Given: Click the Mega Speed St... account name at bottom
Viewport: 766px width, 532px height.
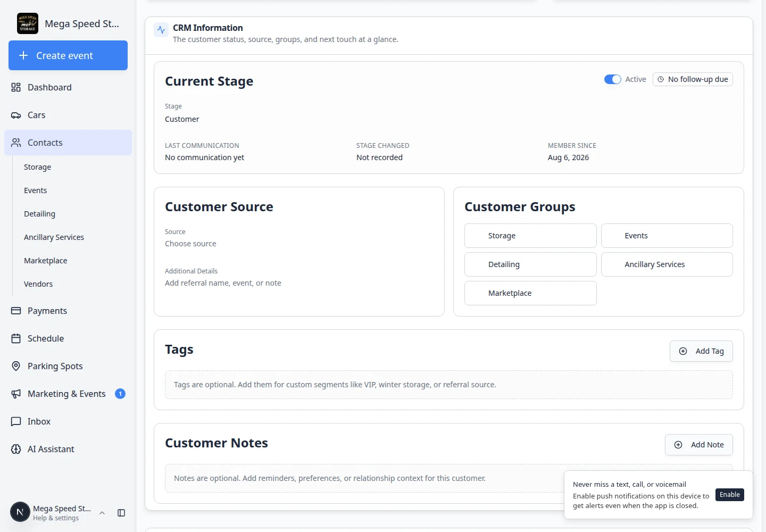Looking at the screenshot, I should click(62, 509).
